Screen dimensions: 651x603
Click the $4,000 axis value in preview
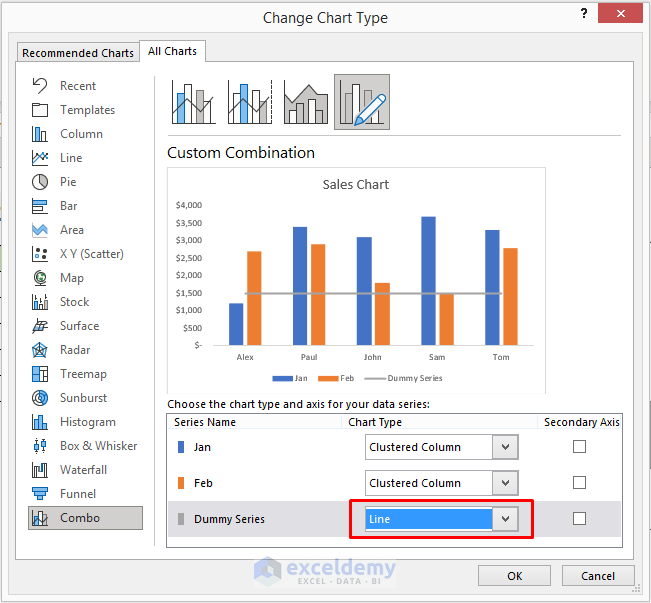(x=188, y=205)
